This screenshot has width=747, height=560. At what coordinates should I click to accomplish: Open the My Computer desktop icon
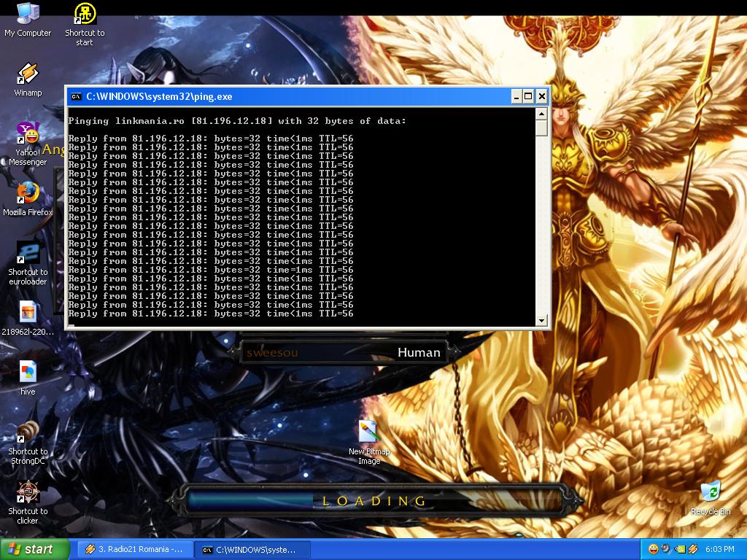tap(28, 19)
